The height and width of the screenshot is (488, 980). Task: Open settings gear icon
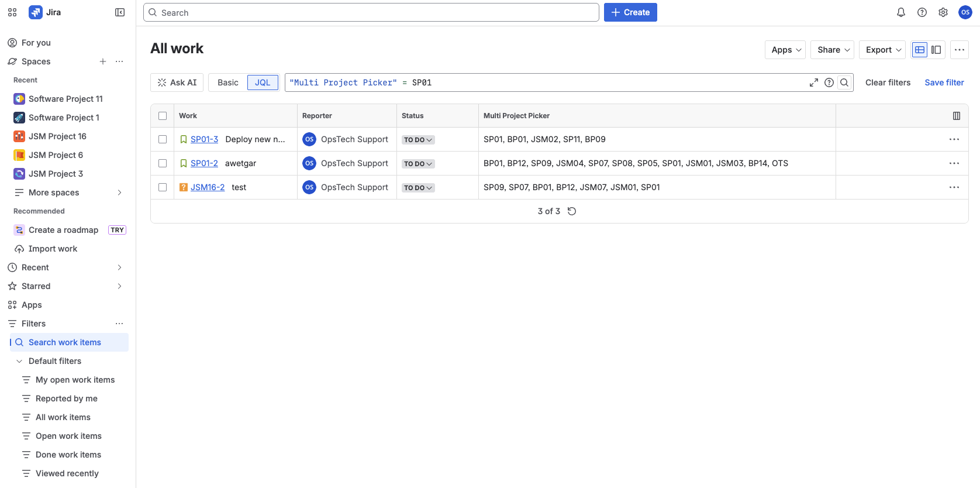pos(943,12)
